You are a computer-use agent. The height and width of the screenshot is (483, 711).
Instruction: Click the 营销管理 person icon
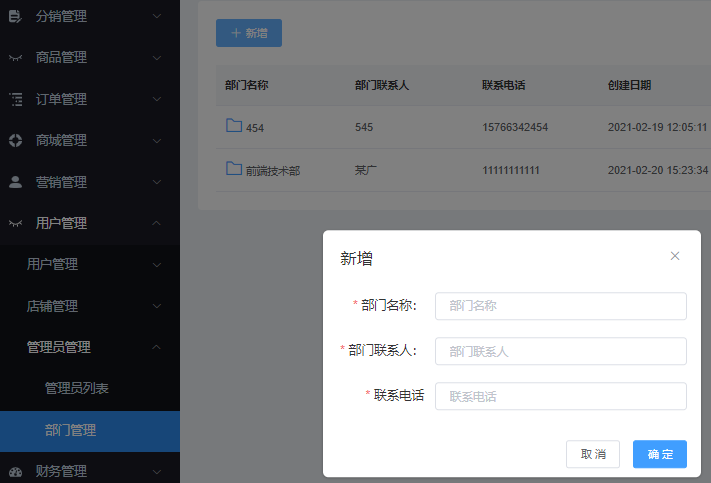coord(15,182)
